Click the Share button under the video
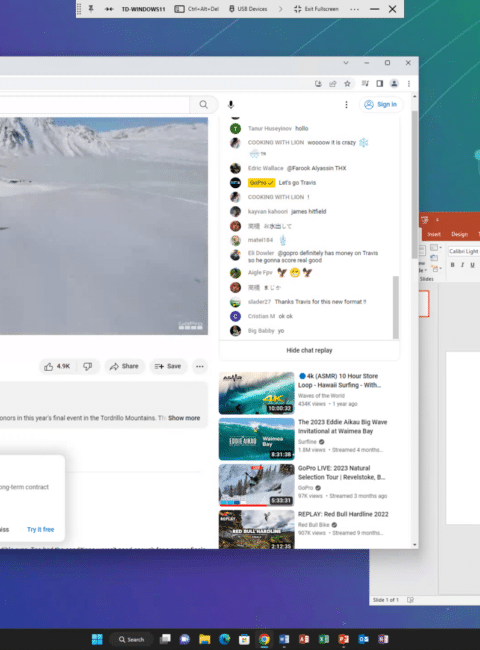This screenshot has height=650, width=480. point(124,366)
